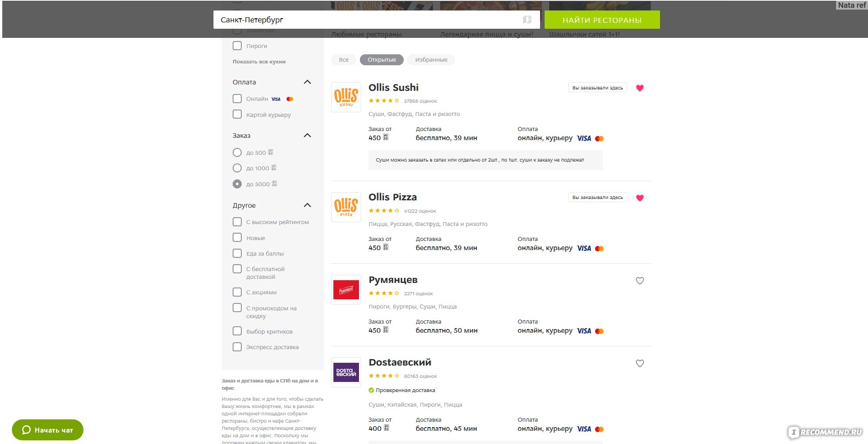
Task: Click the Visa icon in Ollis Sushi payment
Action: click(x=584, y=138)
